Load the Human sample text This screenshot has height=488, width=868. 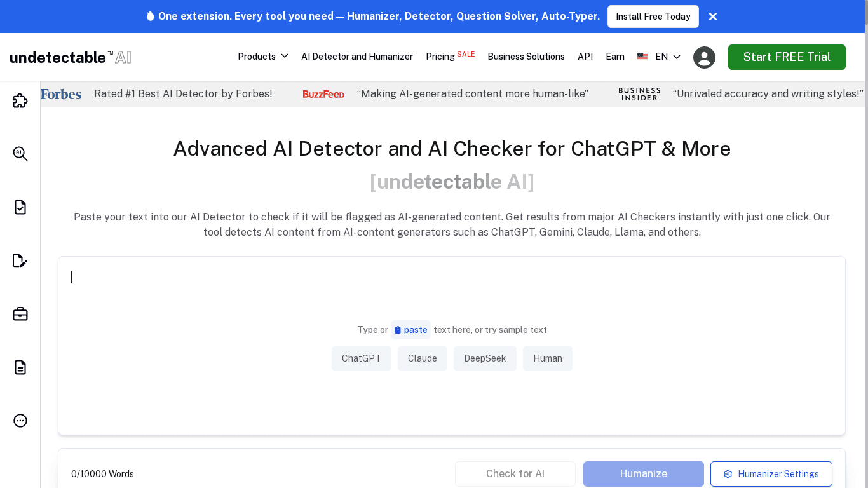548,358
